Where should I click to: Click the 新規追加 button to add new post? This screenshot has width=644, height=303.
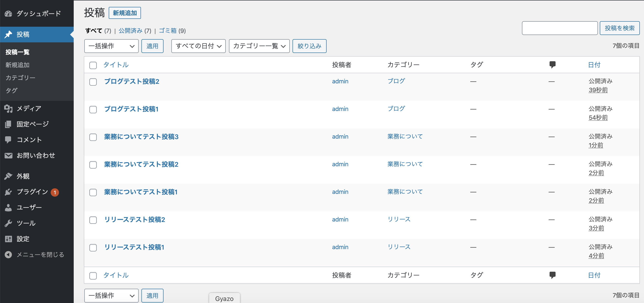tap(125, 12)
